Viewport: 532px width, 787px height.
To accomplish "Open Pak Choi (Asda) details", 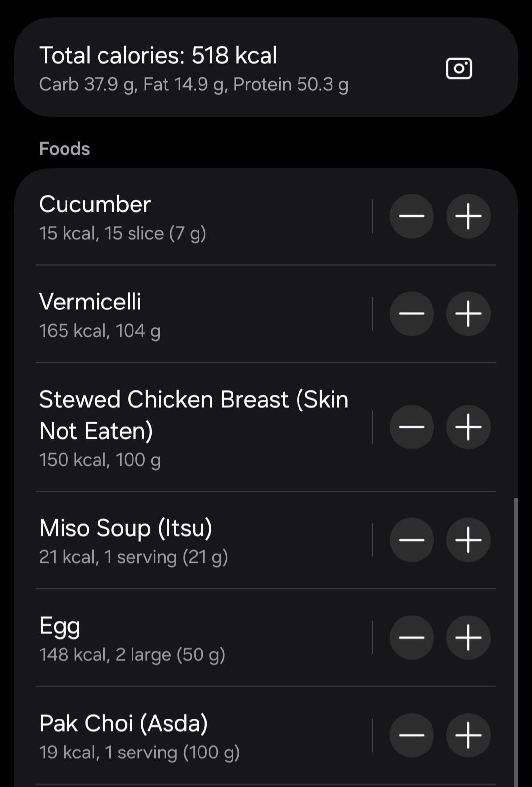I will click(197, 736).
